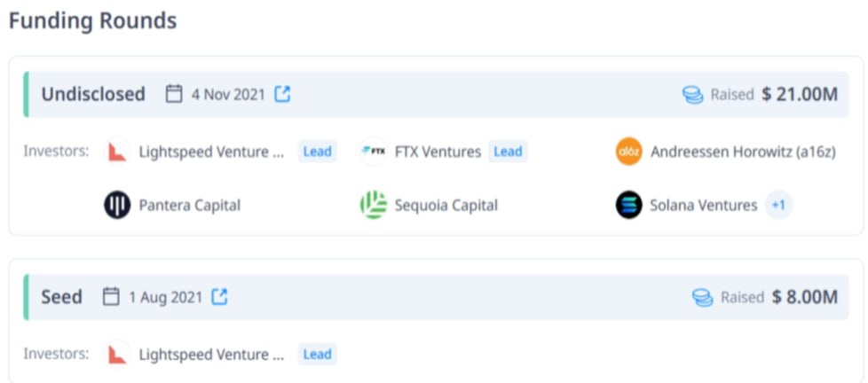Click calendar icon beside 1 Aug 2021
The width and height of the screenshot is (868, 383).
111,297
